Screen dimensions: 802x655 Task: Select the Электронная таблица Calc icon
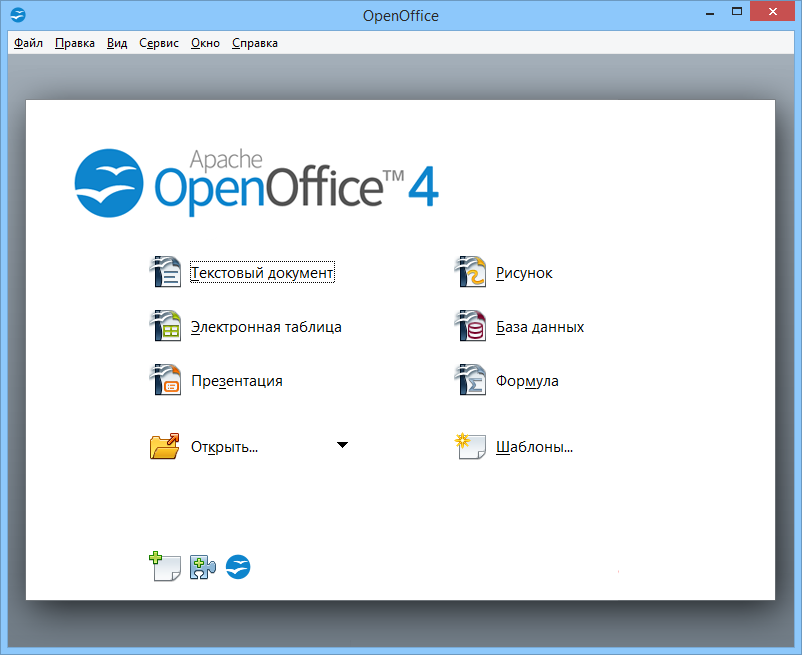click(166, 326)
